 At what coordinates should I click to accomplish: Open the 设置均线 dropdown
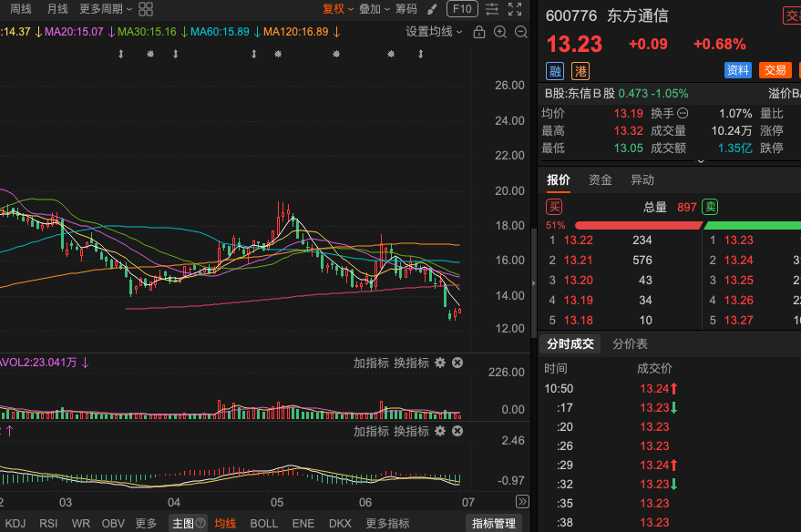(x=434, y=32)
